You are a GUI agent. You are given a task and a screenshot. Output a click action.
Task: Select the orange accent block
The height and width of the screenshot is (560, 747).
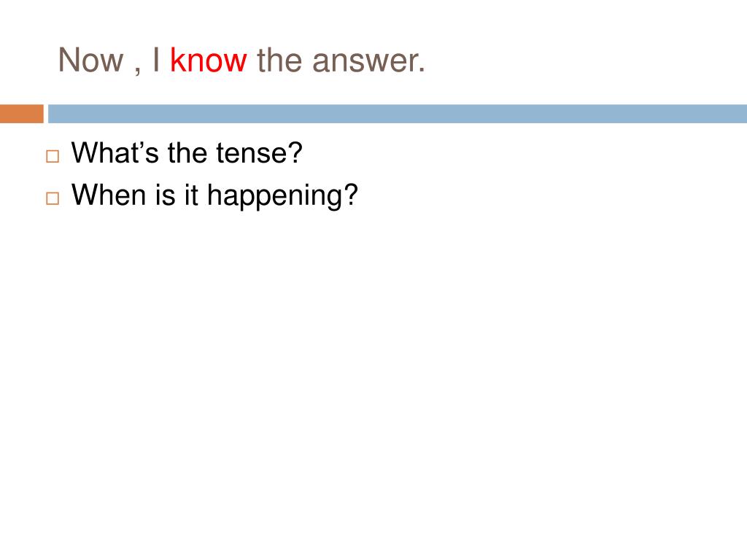(x=21, y=114)
